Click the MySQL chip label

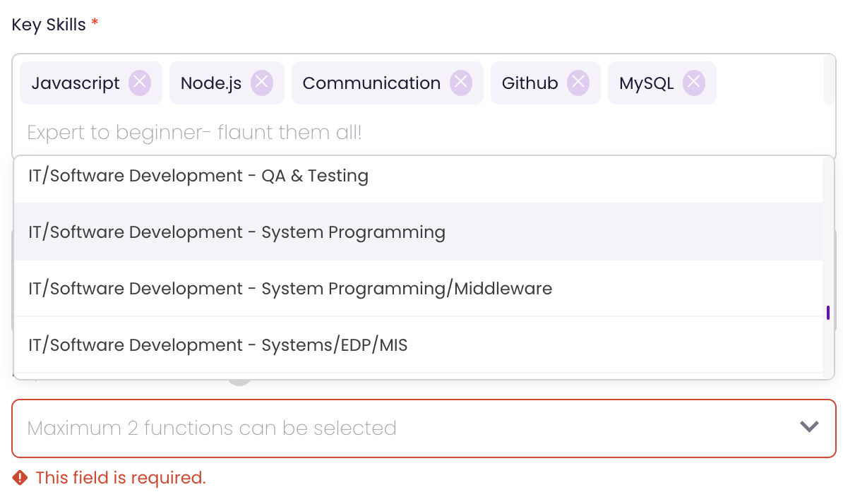point(646,83)
